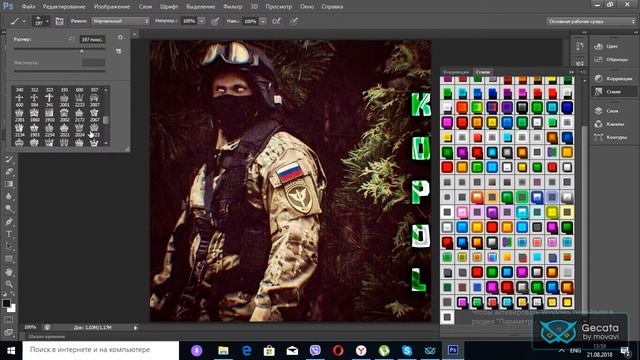Screen dimensions: 640x360
Task: Select the Rectangle shape tool
Action: pos(9,259)
